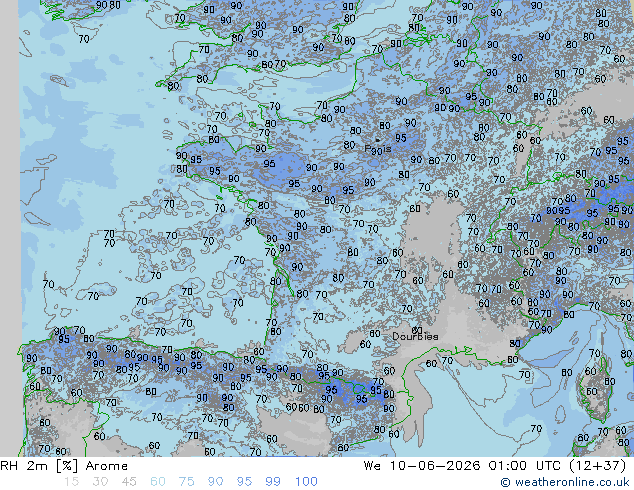
Task: Select the 30 legend value
Action: point(100,482)
